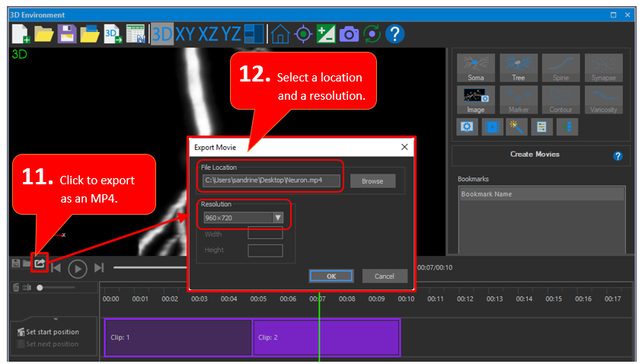Click the filmstrip movie icon

pyautogui.click(x=493, y=127)
